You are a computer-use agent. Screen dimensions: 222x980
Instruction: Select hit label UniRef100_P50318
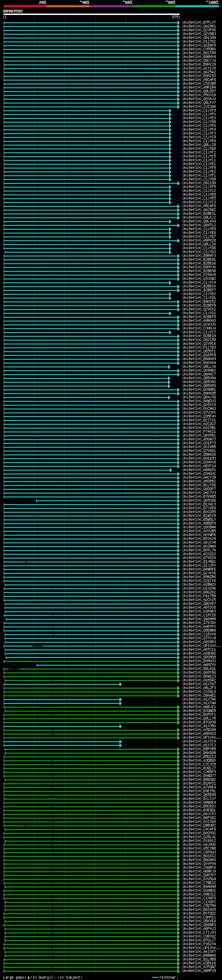tap(199, 95)
